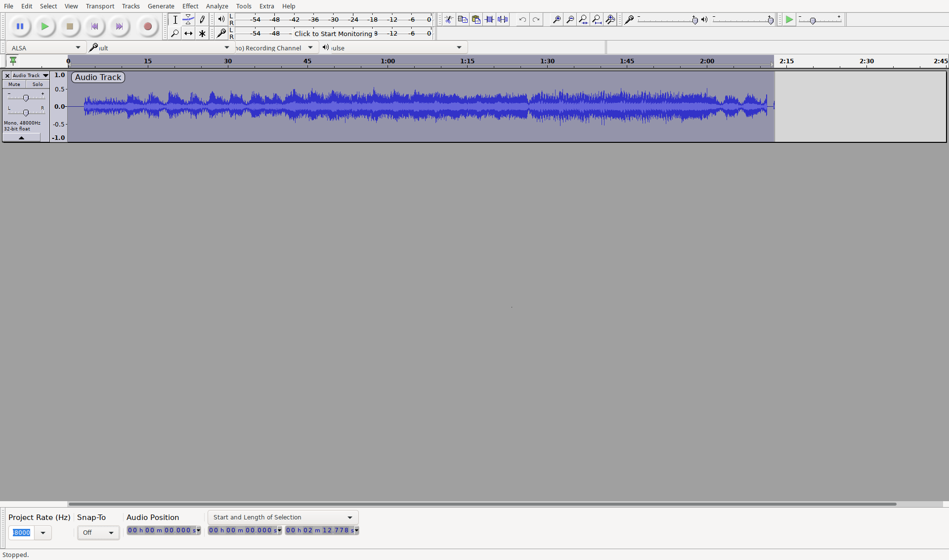949x560 pixels.
Task: Open the Transport menu
Action: (x=100, y=6)
